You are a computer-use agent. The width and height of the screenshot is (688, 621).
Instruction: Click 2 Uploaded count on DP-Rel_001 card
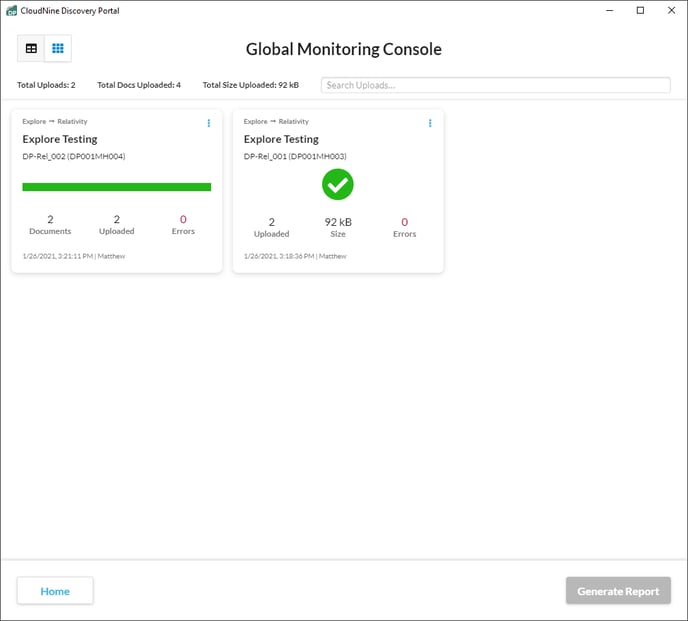click(x=272, y=227)
